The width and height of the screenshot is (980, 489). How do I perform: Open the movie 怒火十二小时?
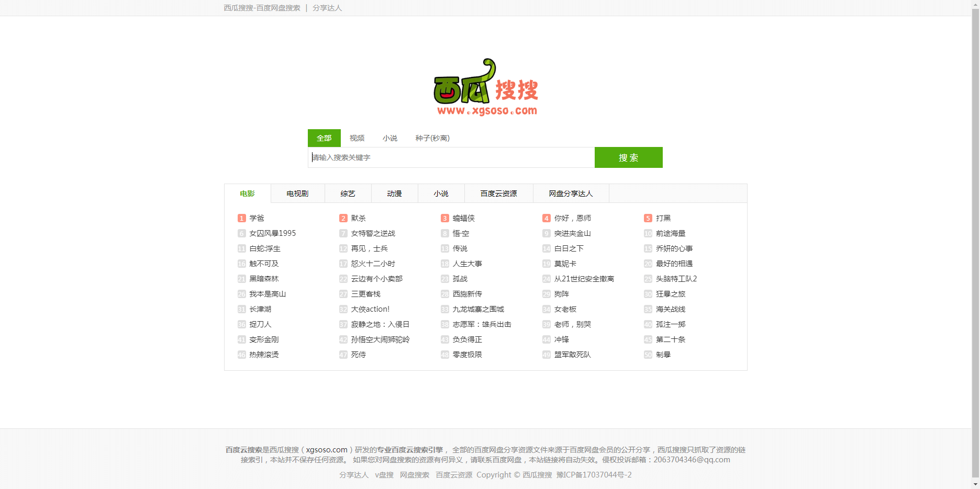point(373,264)
